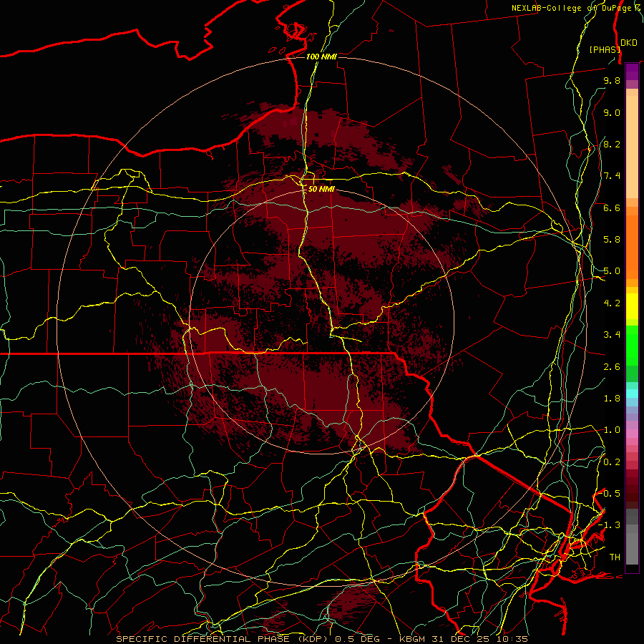Click the 5.0 scale label
Screen dimensions: 644x644
coord(612,271)
